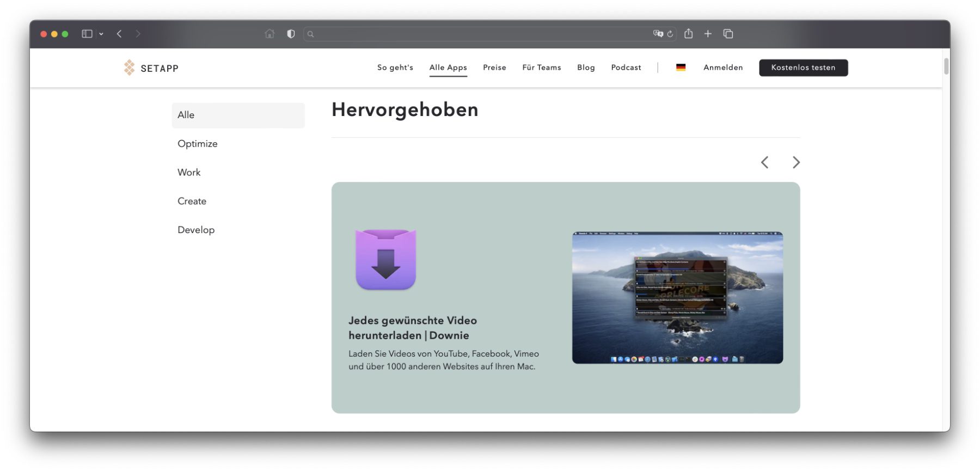Click the Kostenlos testen button
The width and height of the screenshot is (980, 471).
(803, 68)
